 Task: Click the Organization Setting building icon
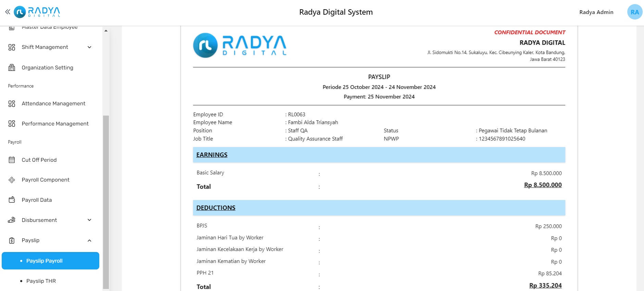pyautogui.click(x=12, y=68)
